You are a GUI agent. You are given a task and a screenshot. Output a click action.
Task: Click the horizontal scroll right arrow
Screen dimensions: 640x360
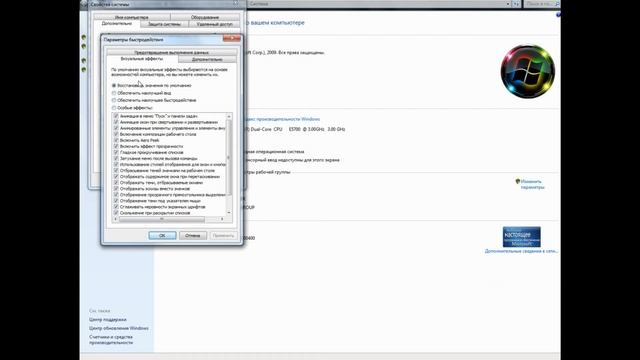point(222,219)
